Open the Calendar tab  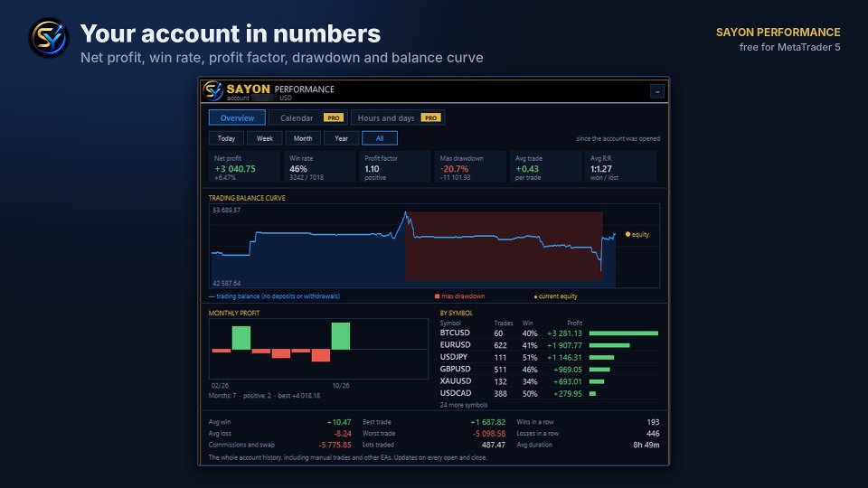307,117
